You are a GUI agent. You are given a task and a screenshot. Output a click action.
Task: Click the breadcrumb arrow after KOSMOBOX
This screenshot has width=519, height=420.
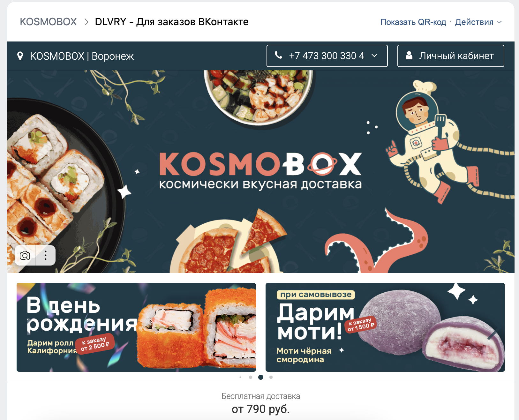coord(86,22)
